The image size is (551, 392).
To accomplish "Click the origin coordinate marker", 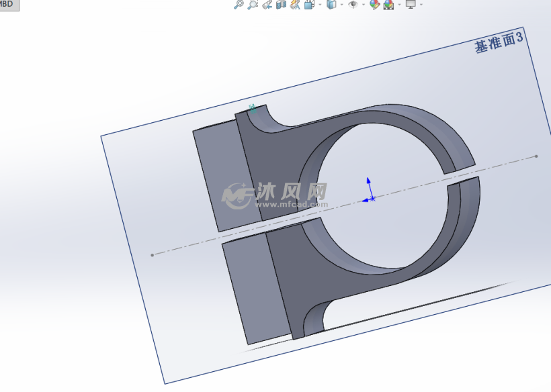I will tap(371, 199).
